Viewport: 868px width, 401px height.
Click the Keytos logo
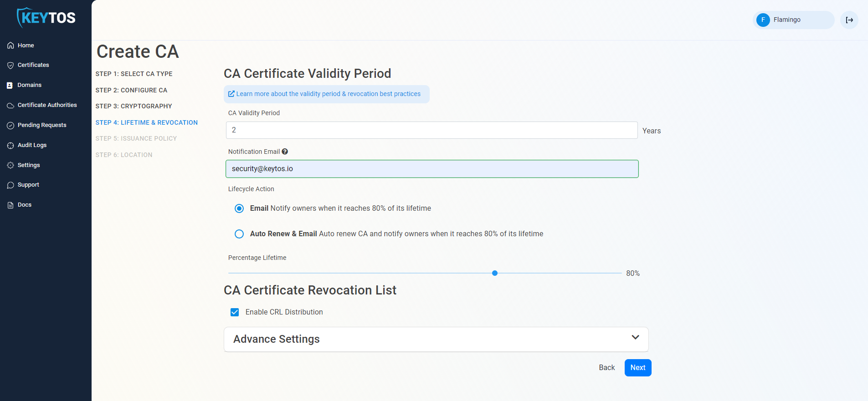click(x=46, y=18)
